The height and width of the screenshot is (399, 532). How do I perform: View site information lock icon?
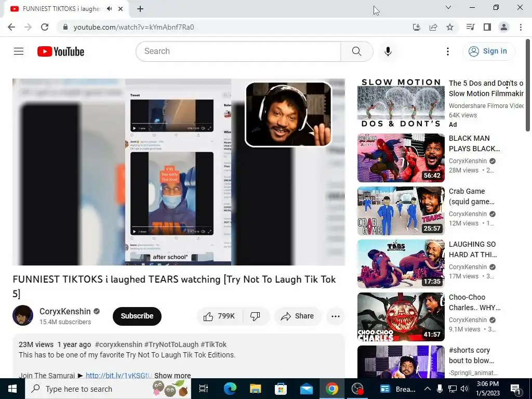pos(65,27)
